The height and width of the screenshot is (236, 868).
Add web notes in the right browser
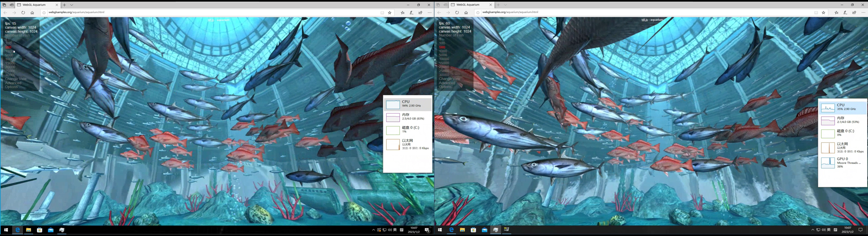(x=845, y=13)
